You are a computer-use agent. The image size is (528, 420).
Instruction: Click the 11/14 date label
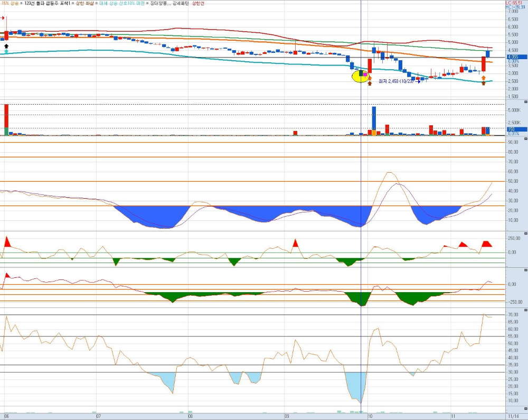coord(514,416)
